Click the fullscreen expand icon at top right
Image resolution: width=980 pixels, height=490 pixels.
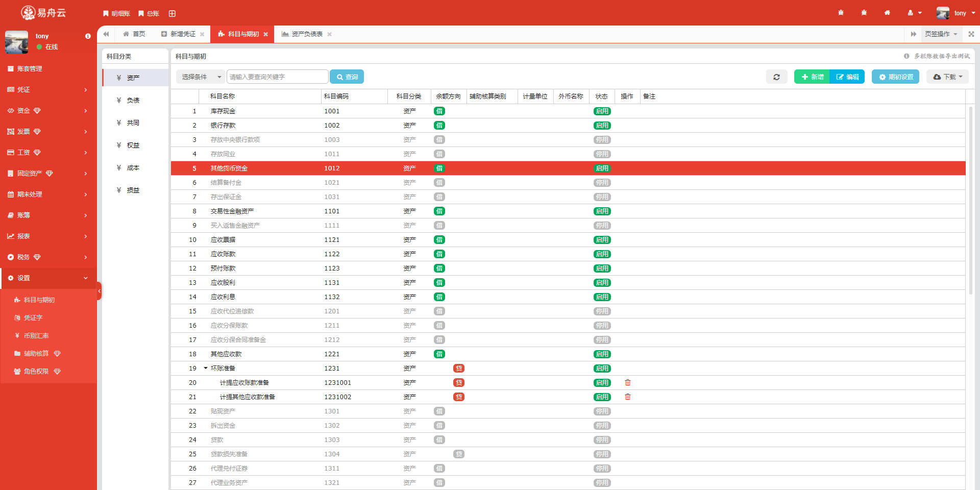(971, 34)
